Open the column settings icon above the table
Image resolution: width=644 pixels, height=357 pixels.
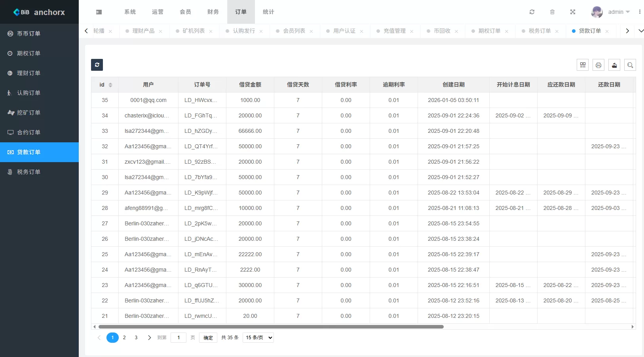click(x=582, y=65)
